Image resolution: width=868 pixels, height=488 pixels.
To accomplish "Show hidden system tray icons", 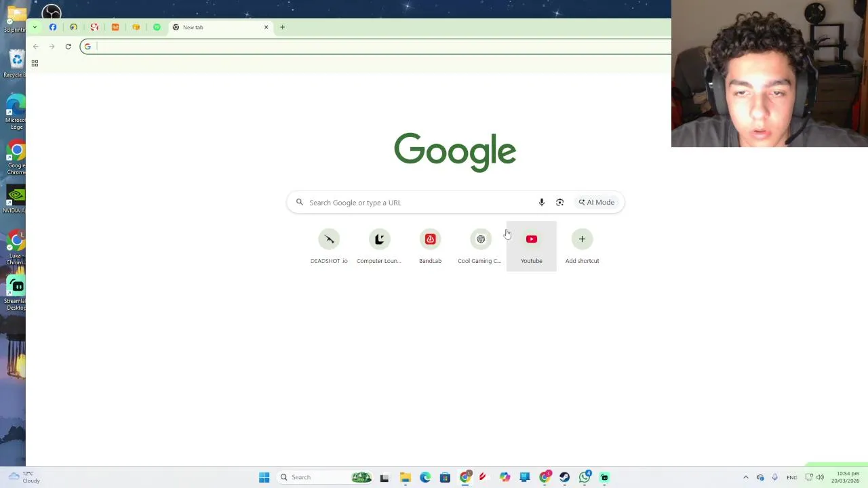I will (745, 477).
